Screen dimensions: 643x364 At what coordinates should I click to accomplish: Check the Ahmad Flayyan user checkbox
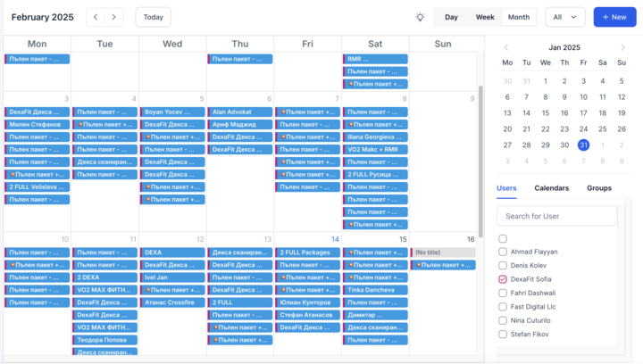(503, 252)
